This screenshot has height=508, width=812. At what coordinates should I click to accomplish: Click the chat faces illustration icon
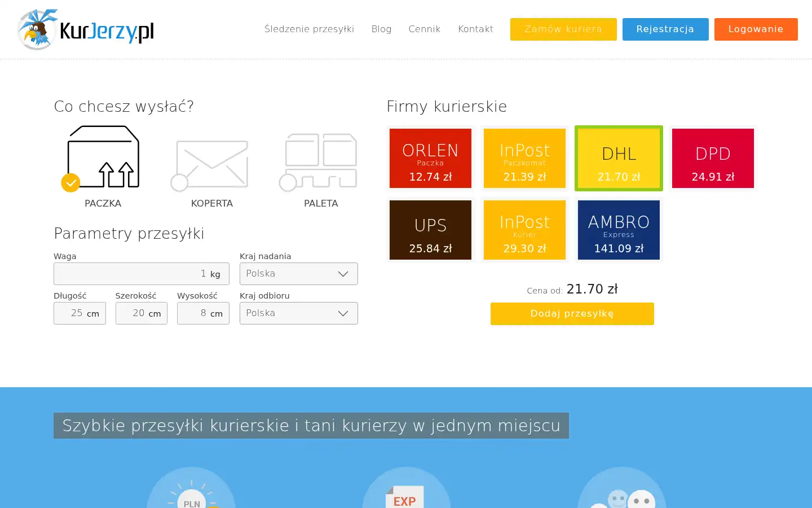[x=622, y=488]
